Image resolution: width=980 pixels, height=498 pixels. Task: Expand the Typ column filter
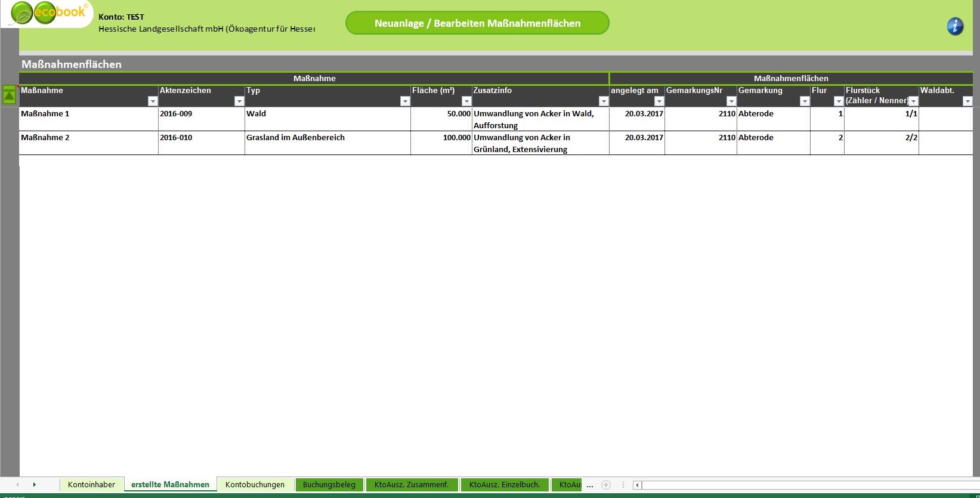(405, 101)
